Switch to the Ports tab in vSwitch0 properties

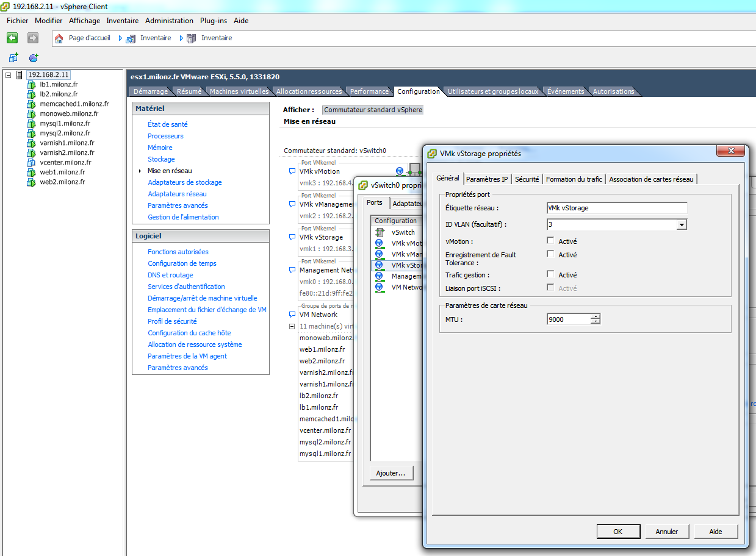pyautogui.click(x=375, y=202)
